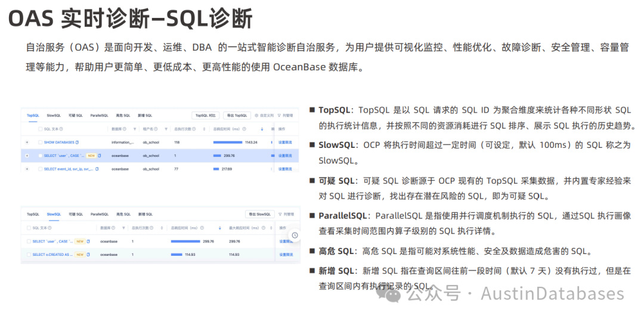The image size is (644, 319).
Task: Tick the SHOW DATABASES row checkbox
Action: point(41,143)
